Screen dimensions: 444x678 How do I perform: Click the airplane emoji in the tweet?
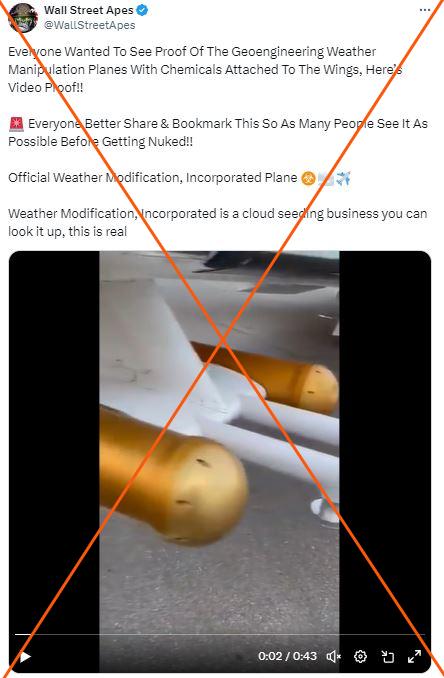343,178
